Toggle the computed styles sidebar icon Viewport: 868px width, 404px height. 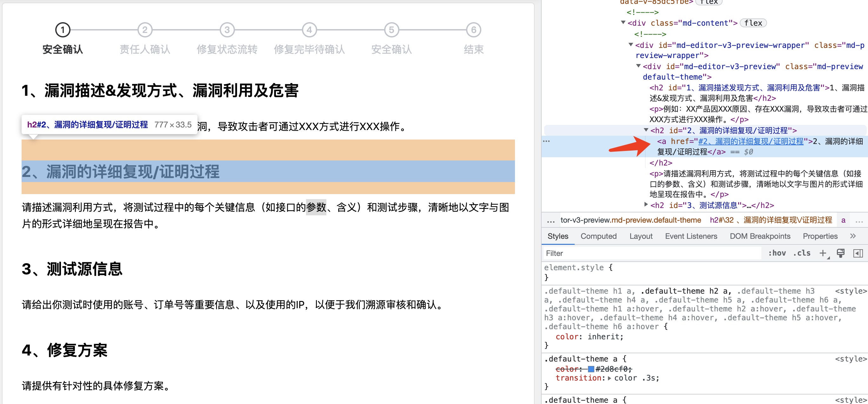[x=858, y=253]
